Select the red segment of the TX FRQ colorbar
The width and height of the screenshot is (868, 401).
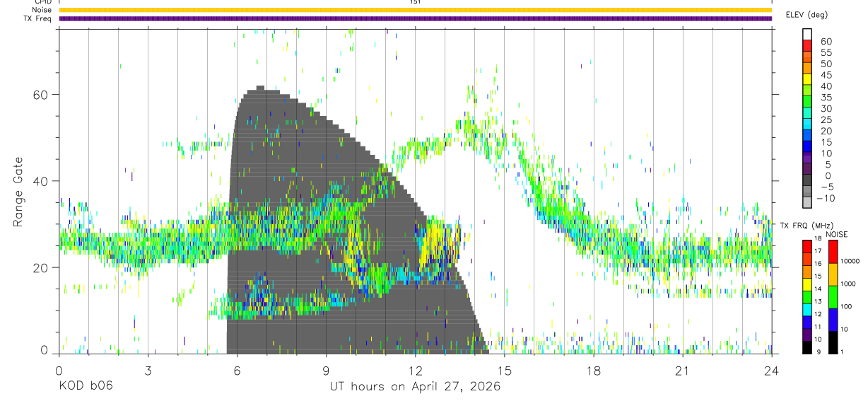pos(807,247)
